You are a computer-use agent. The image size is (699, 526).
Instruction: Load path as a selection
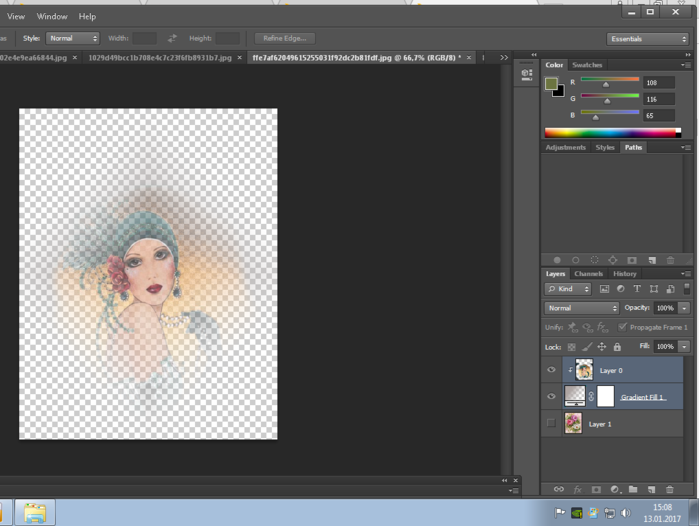click(x=594, y=260)
